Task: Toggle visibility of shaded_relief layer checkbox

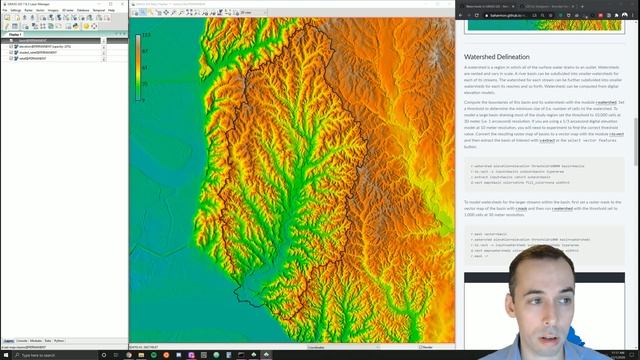Action: 11,52
